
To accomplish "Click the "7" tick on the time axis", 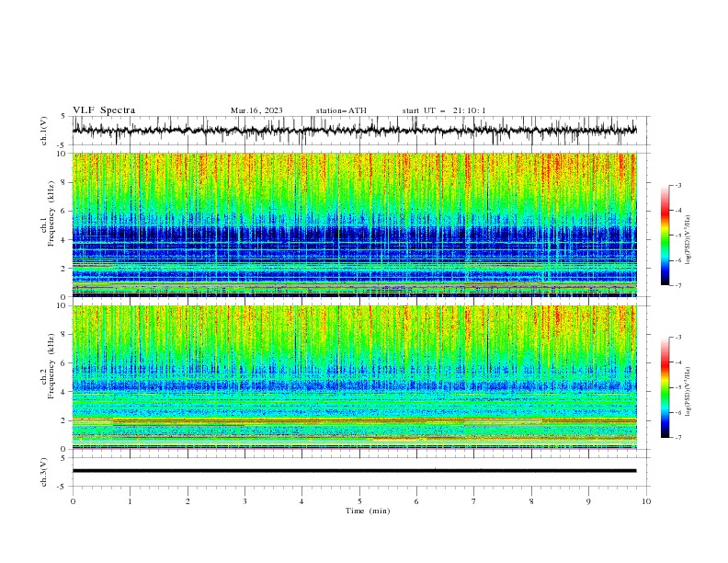I will pyautogui.click(x=474, y=501).
